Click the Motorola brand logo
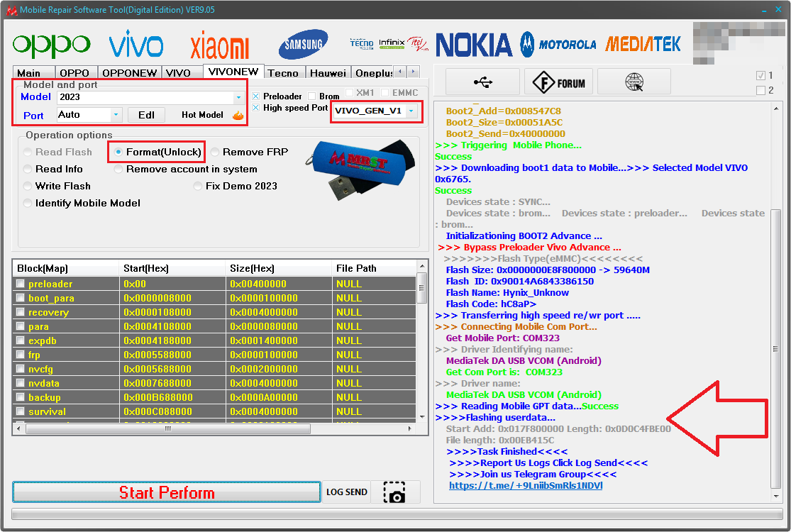Viewport: 791px width, 532px height. (x=558, y=45)
